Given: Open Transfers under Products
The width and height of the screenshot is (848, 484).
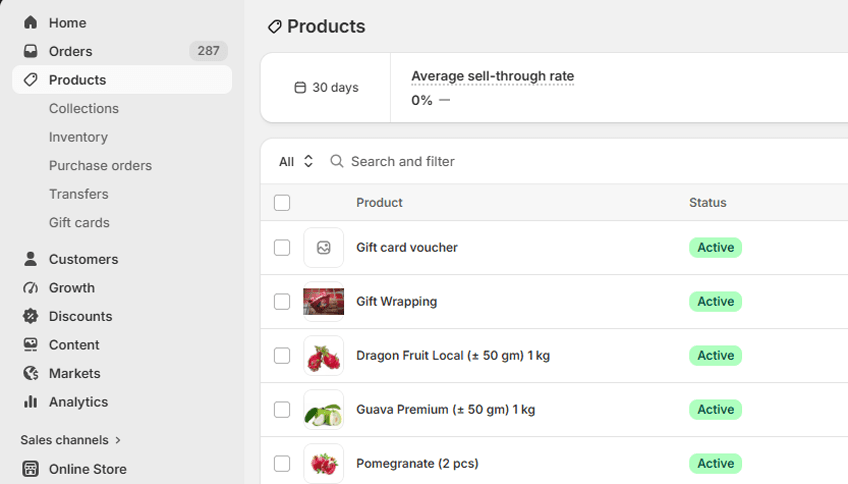Looking at the screenshot, I should click(x=79, y=194).
